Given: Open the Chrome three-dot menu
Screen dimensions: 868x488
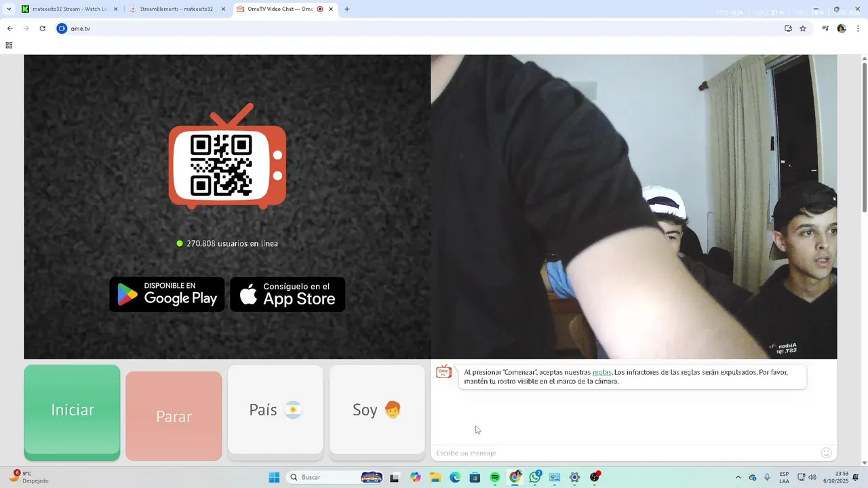Looking at the screenshot, I should pyautogui.click(x=858, y=28).
